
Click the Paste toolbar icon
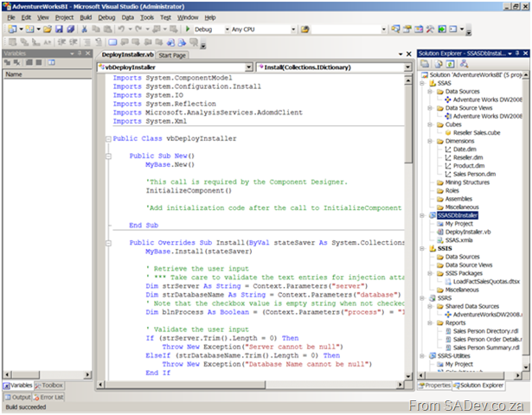point(107,29)
